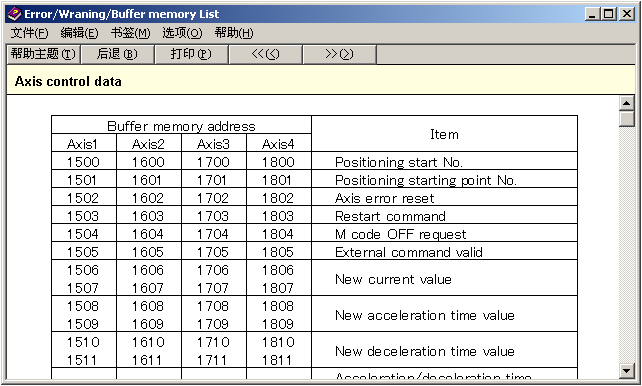Viewport: 642px width, 386px height.
Task: Select the Positioning start No. row text
Action: (399, 163)
